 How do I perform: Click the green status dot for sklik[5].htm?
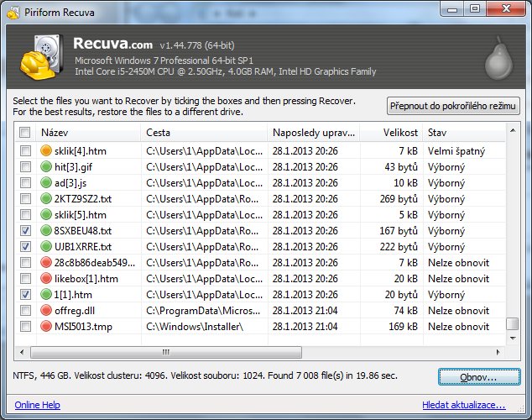[x=46, y=214]
